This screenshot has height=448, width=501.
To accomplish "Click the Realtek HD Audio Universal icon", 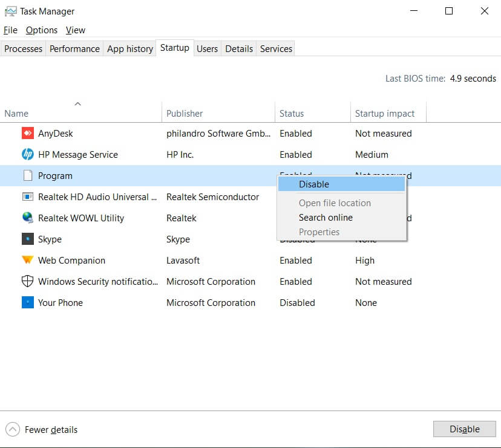I will tap(28, 197).
